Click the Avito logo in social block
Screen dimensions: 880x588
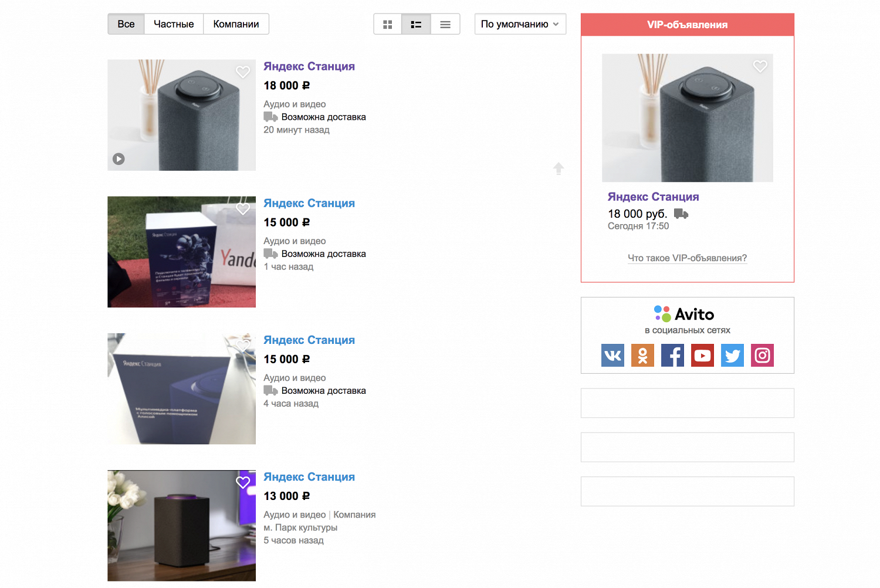(x=684, y=314)
